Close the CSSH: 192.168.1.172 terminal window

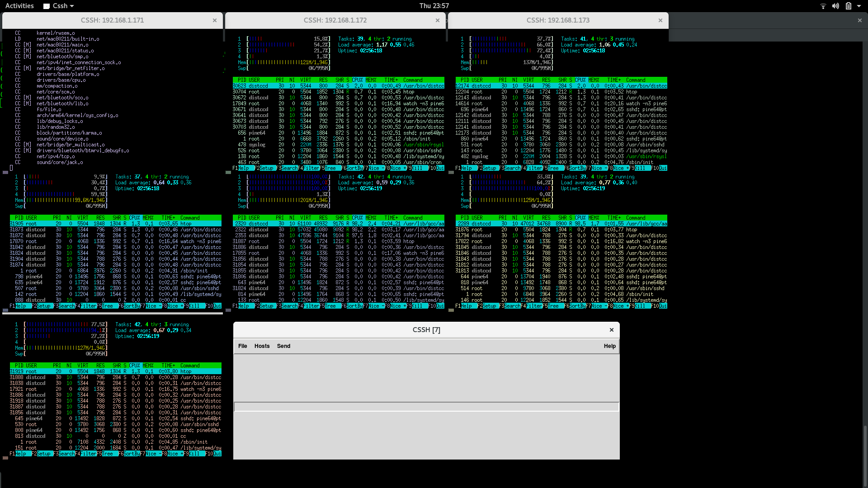[x=438, y=20]
